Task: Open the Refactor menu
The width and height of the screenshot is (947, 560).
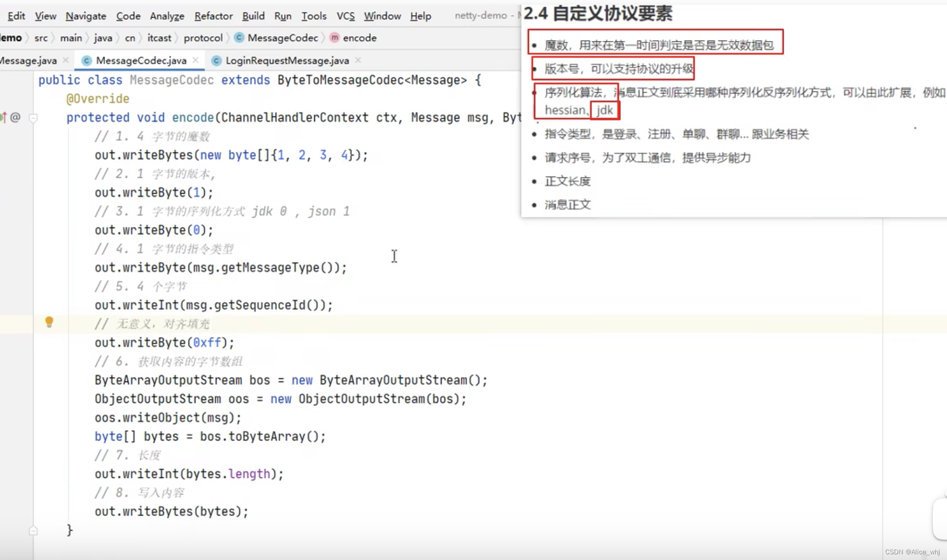Action: (x=213, y=16)
